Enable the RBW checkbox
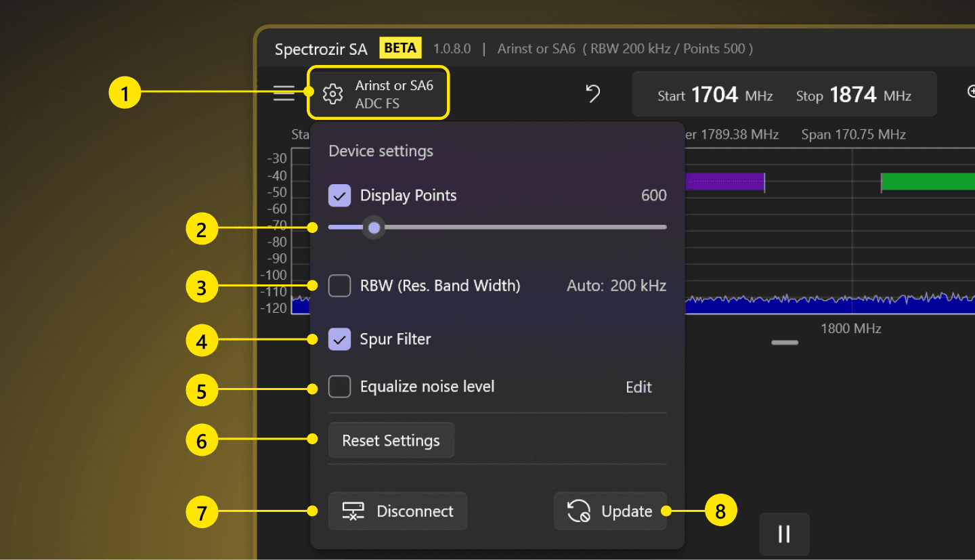Viewport: 975px width, 560px height. click(339, 286)
